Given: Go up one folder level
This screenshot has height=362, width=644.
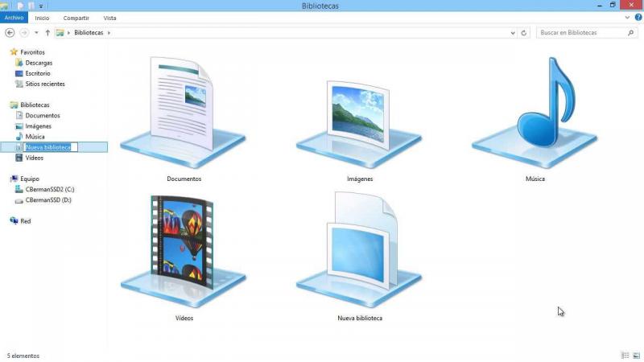Looking at the screenshot, I should point(47,33).
